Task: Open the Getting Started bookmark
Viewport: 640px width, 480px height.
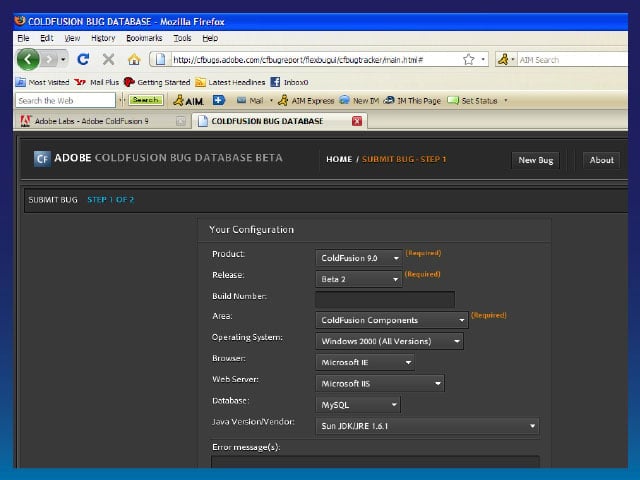Action: coord(157,82)
